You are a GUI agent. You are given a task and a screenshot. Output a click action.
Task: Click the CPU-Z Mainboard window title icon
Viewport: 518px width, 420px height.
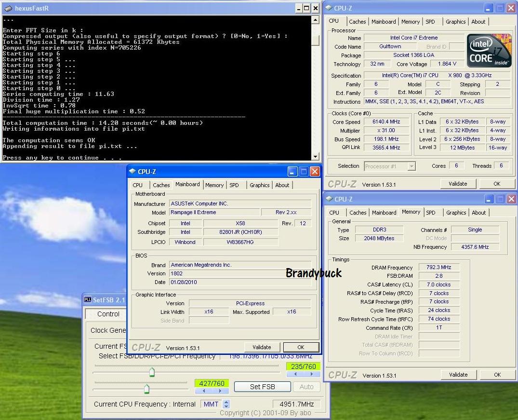click(133, 171)
